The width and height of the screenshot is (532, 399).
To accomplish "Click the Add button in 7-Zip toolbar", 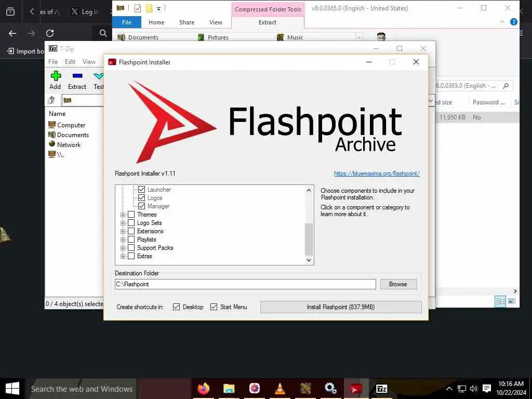I will pyautogui.click(x=55, y=80).
